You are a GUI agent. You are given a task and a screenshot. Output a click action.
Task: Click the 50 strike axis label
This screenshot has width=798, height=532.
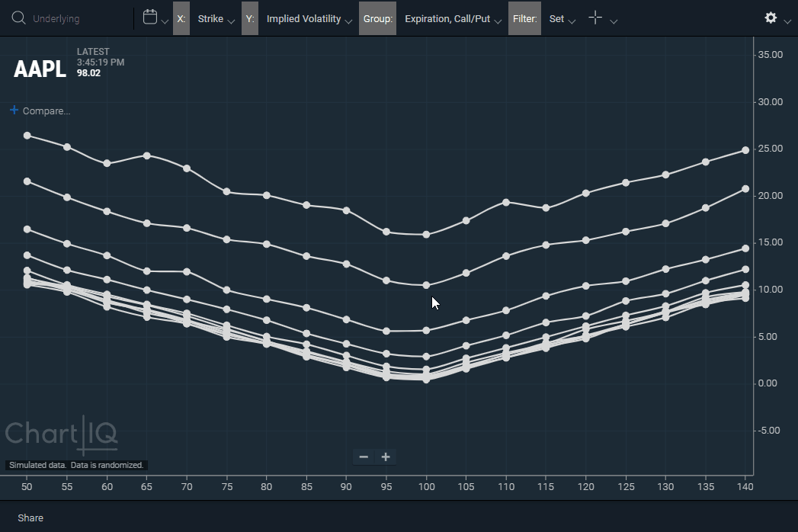27,487
